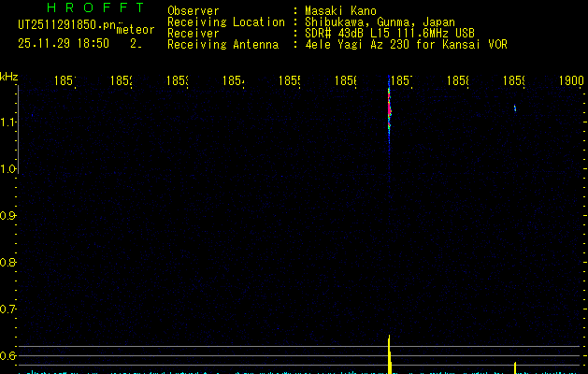Click the 1.0 kHz frequency axis label
Viewport: 588px width, 374px height.
pyautogui.click(x=9, y=168)
